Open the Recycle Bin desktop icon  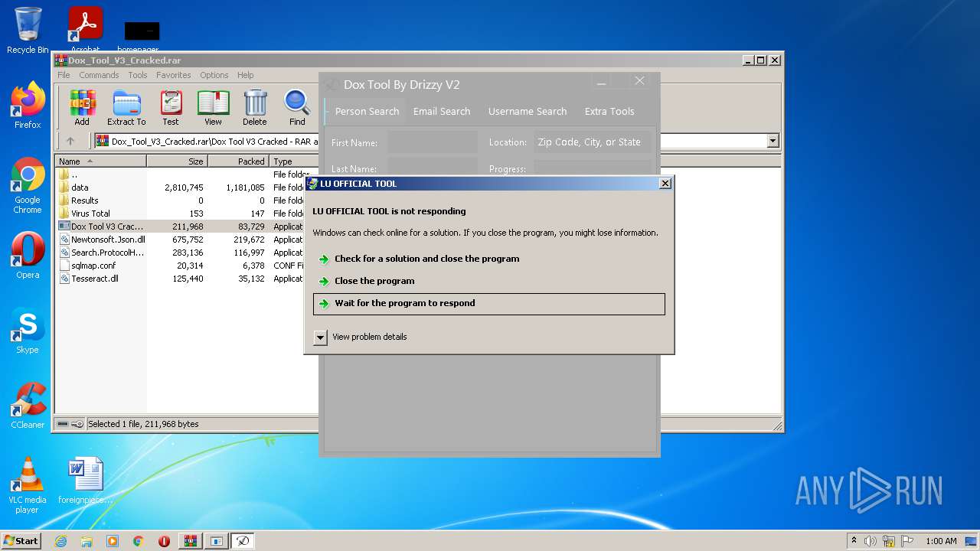28,31
